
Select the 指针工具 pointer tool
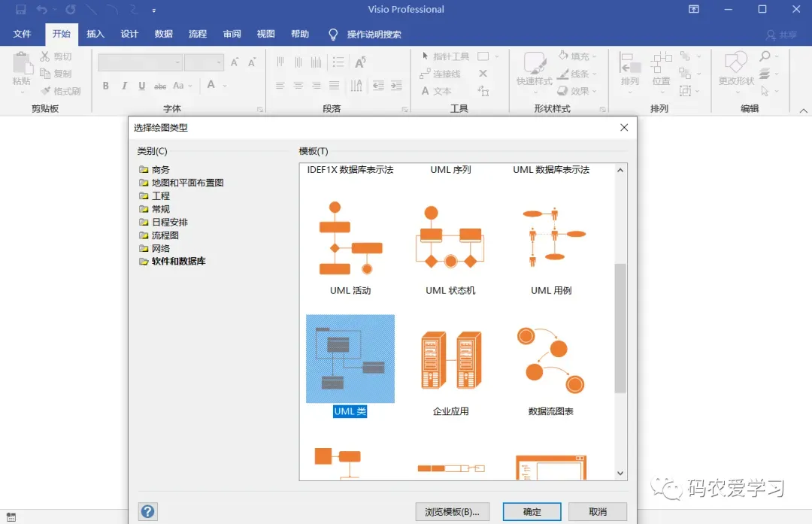click(x=445, y=56)
